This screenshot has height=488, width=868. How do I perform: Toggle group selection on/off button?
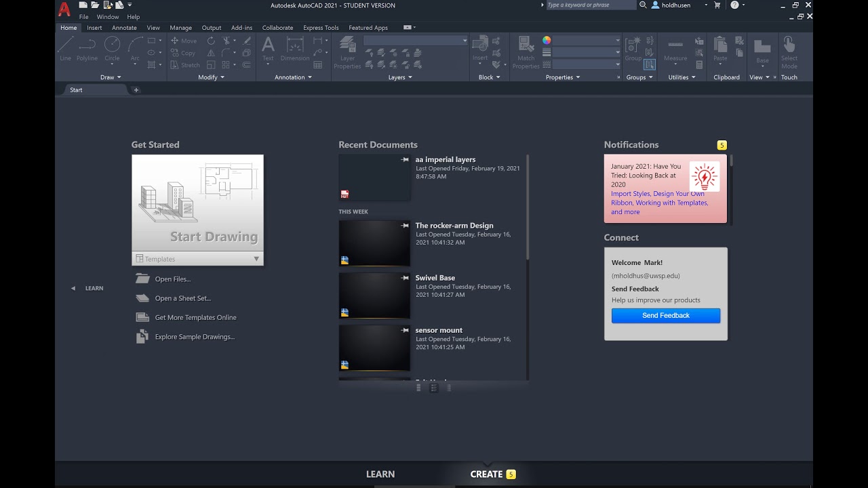pyautogui.click(x=650, y=65)
